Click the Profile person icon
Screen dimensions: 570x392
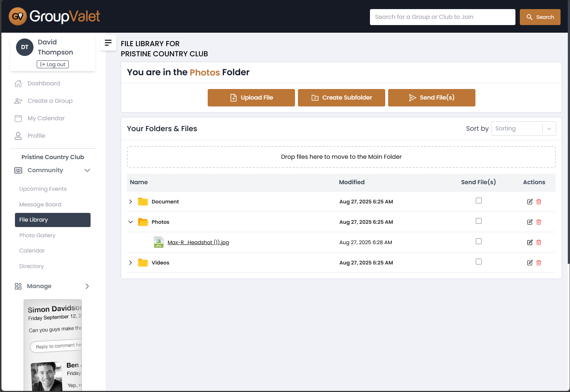tap(18, 136)
